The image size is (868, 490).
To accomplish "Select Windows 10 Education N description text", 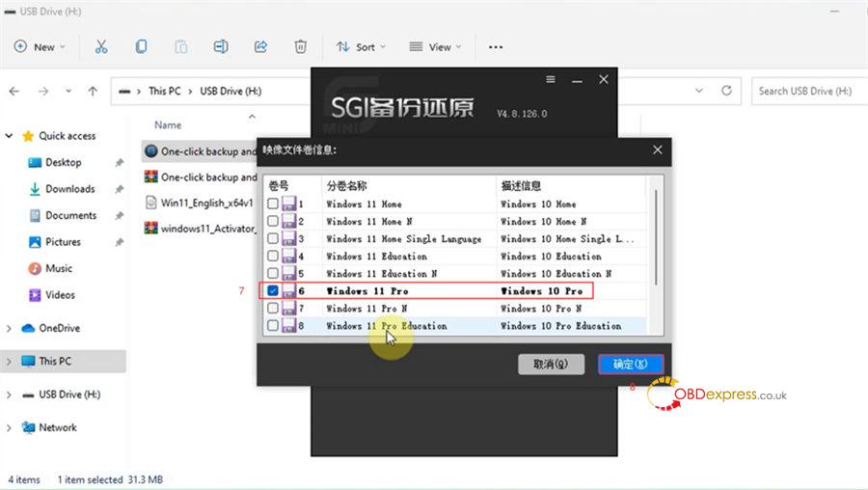I will [556, 274].
